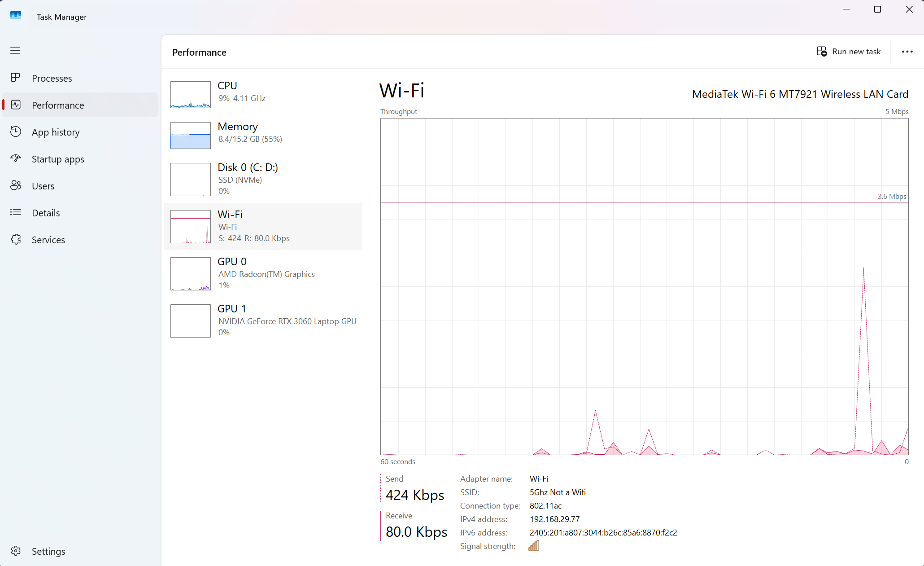Select the Performance tab in sidebar

coord(58,105)
